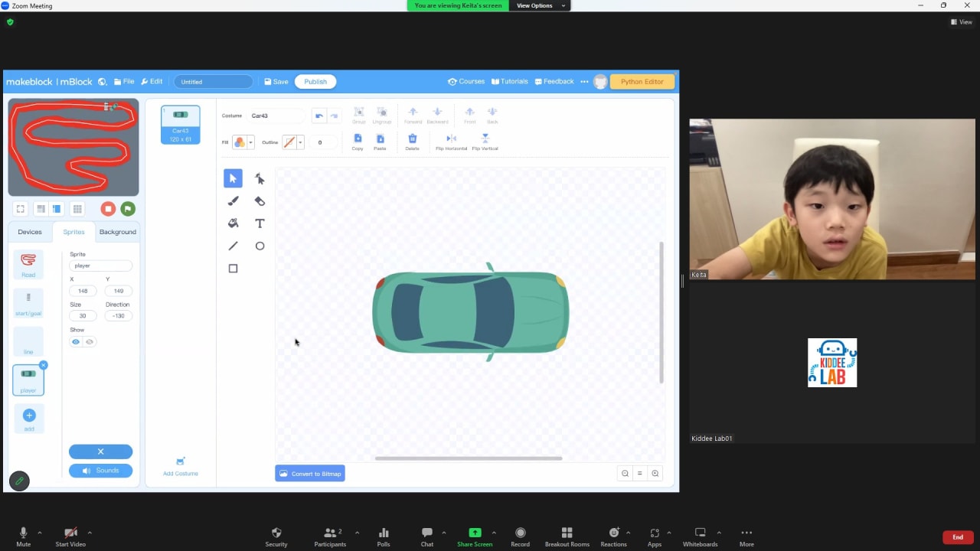
Task: Zoom out the costume canvas
Action: click(625, 474)
